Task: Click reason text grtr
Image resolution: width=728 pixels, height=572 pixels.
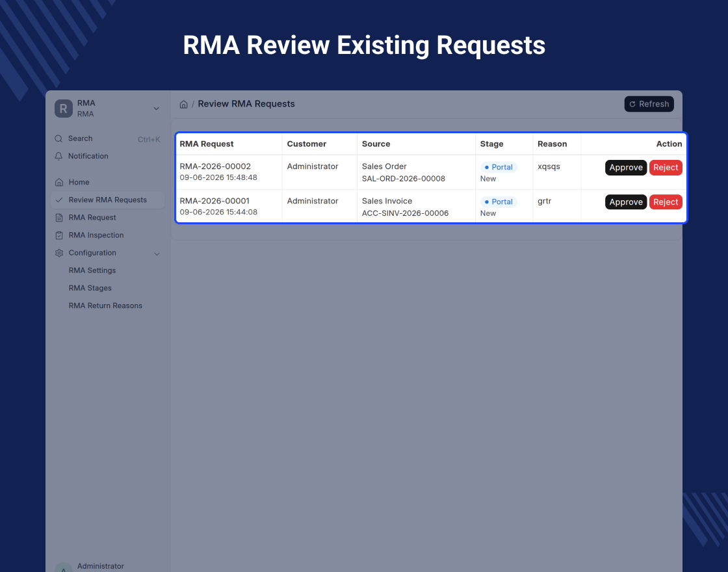Action: pyautogui.click(x=545, y=201)
